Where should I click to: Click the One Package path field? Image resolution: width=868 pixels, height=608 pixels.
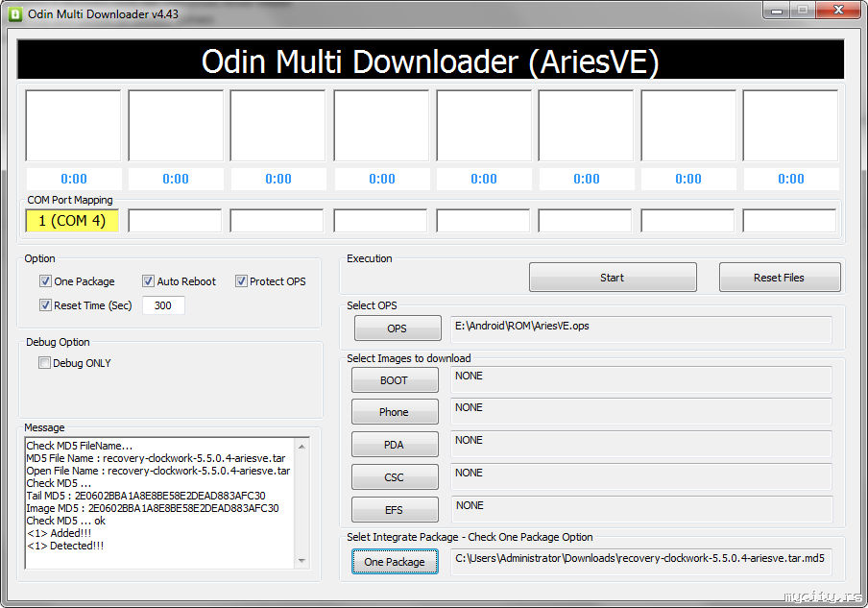click(641, 562)
